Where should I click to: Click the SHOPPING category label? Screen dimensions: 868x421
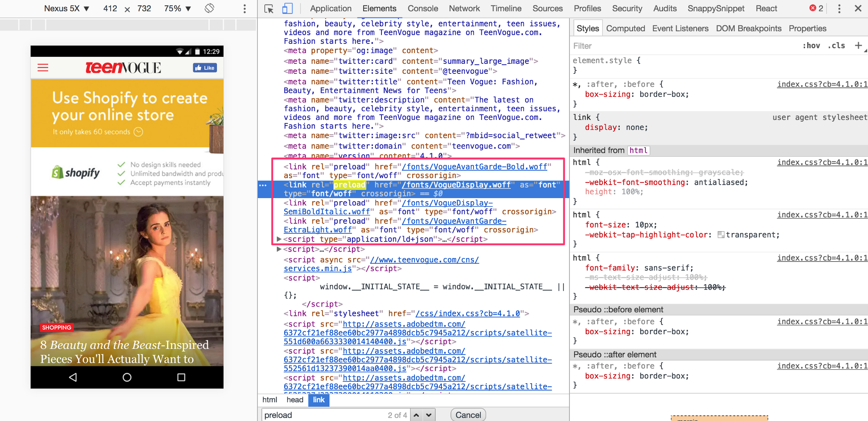(x=56, y=328)
